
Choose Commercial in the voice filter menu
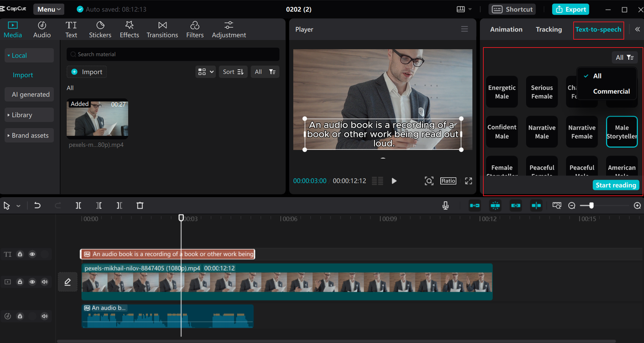[611, 91]
